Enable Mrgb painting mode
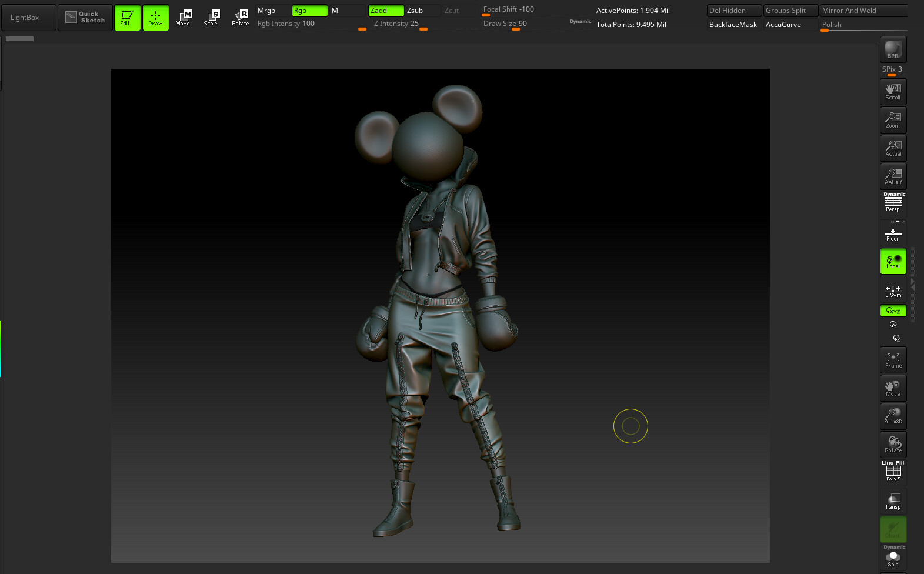Screen dimensions: 924x574 pyautogui.click(x=273, y=11)
